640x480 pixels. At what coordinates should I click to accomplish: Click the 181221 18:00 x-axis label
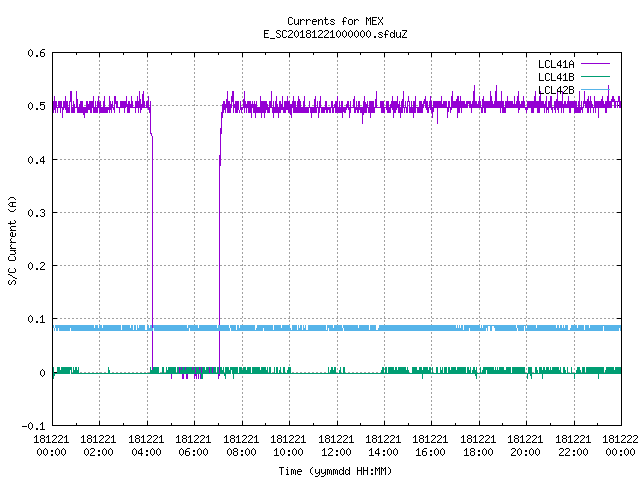point(478,446)
